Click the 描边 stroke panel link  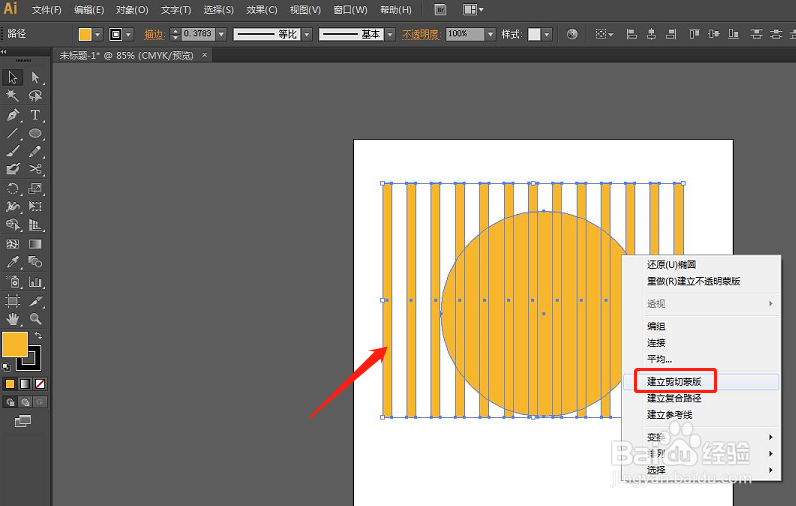tap(154, 35)
